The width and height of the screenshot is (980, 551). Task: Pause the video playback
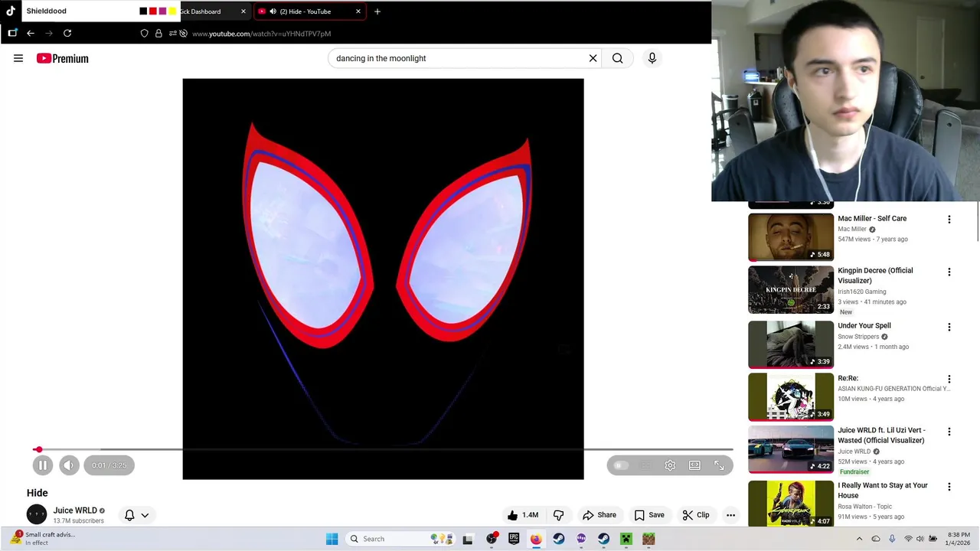tap(43, 465)
